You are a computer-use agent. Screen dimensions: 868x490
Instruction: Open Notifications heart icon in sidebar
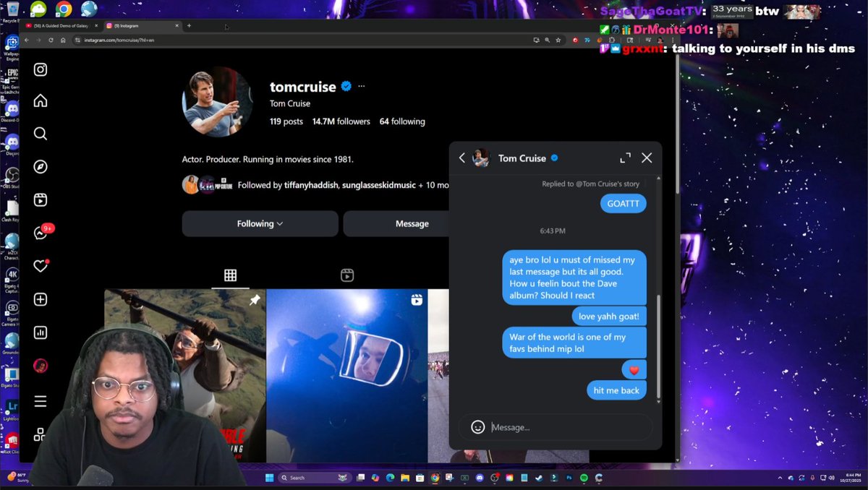click(41, 267)
